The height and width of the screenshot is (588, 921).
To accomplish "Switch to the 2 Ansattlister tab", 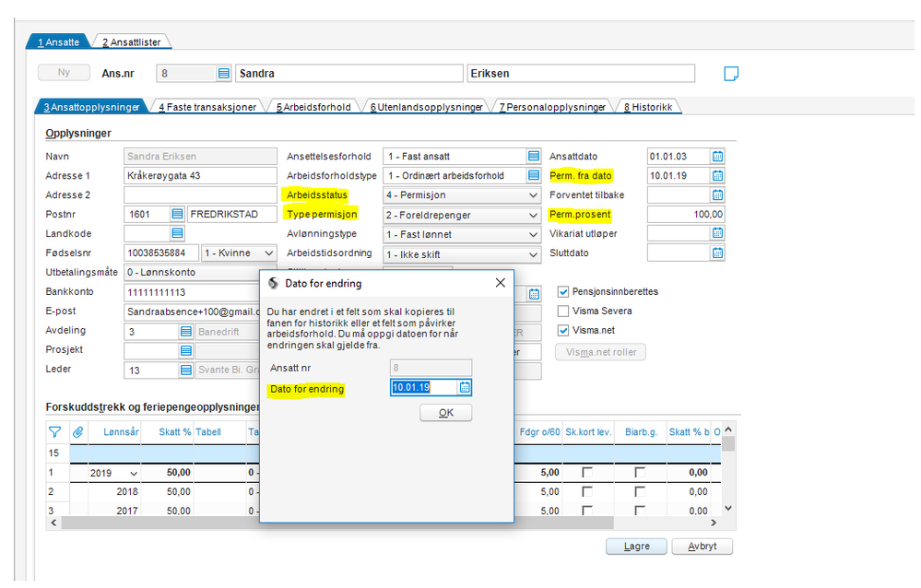I will [132, 42].
